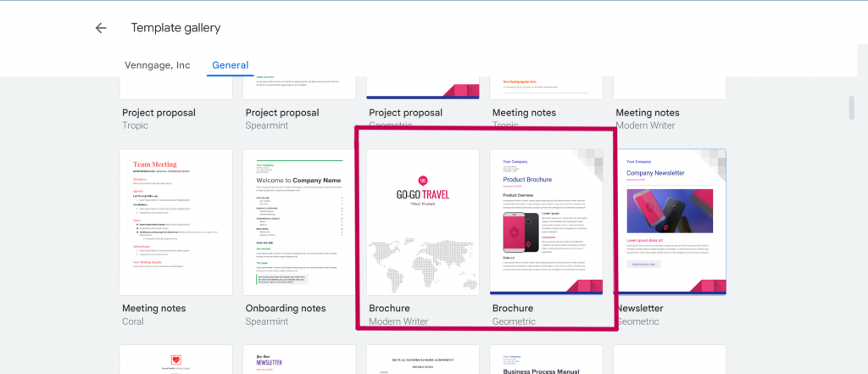Go back using the left arrow icon
This screenshot has height=374, width=868.
pos(100,28)
